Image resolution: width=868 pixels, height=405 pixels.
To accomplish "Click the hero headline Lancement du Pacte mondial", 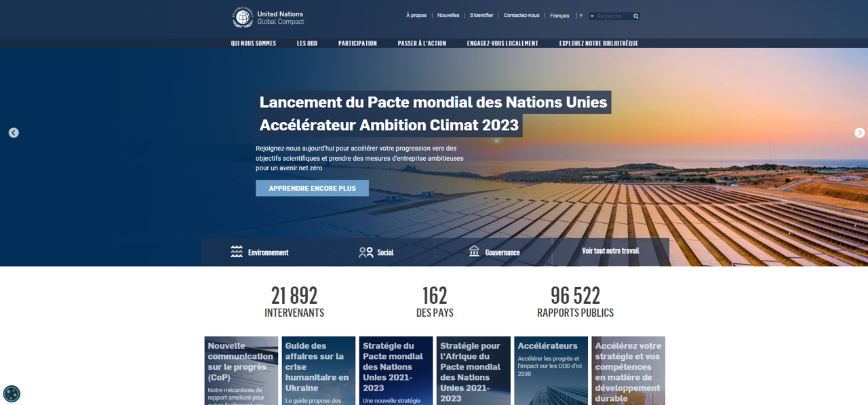I will tap(433, 102).
